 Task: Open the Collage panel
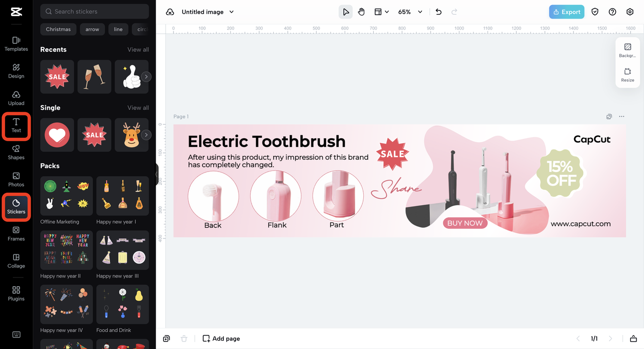pyautogui.click(x=16, y=261)
